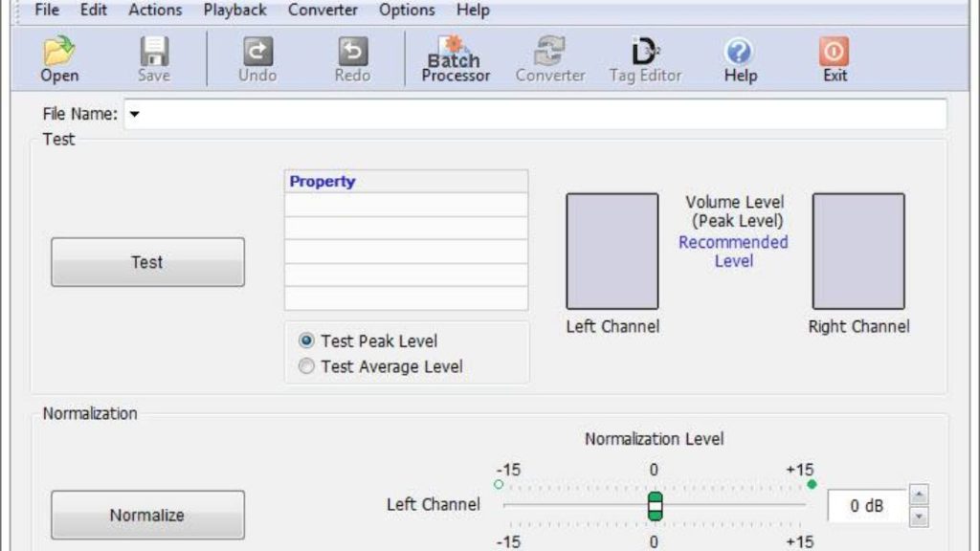Expand the File Name dropdown arrow
The image size is (980, 551).
click(134, 115)
